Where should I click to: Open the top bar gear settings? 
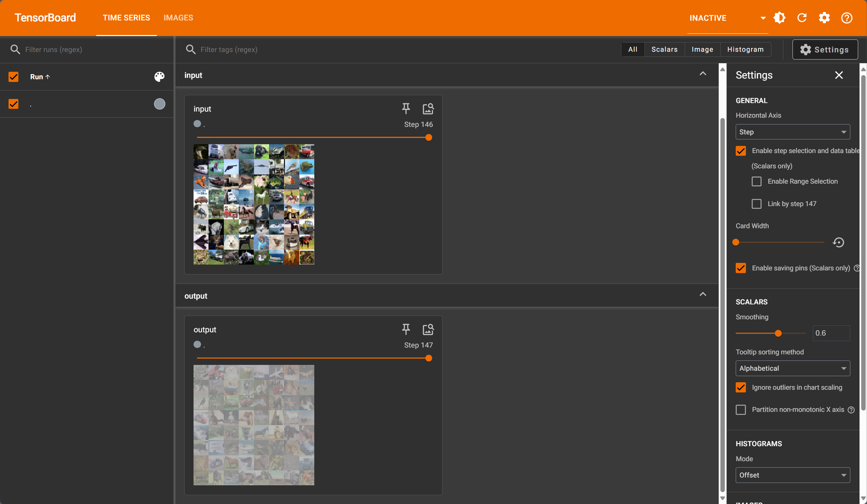824,18
